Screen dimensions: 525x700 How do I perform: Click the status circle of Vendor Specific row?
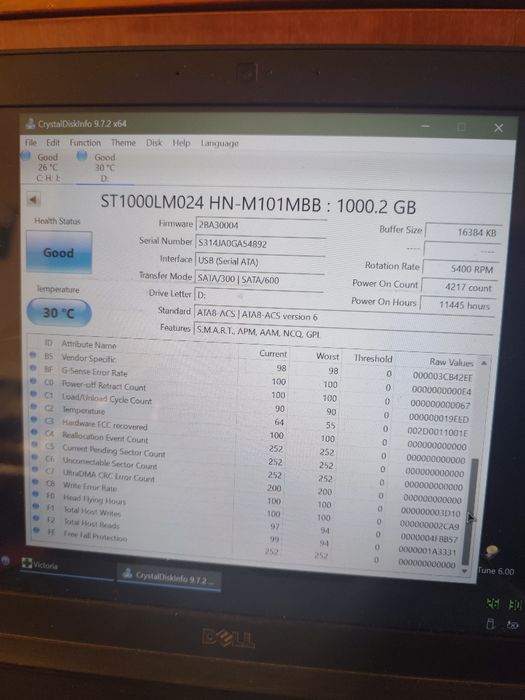coord(33,355)
